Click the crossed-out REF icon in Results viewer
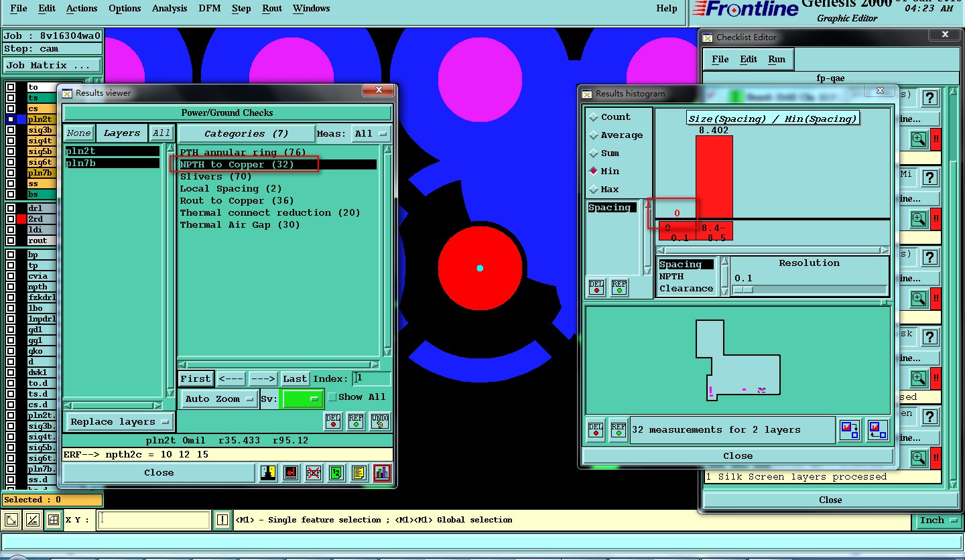965x560 pixels. point(313,473)
